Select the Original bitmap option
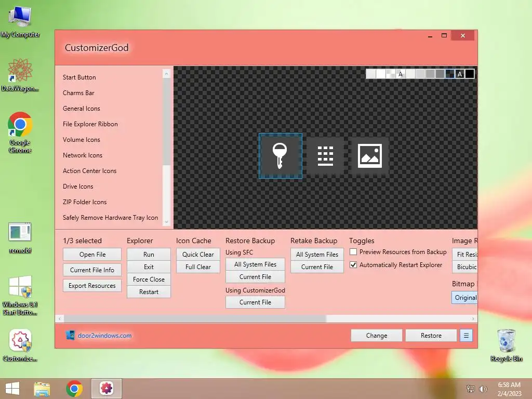The width and height of the screenshot is (532, 399). point(464,298)
